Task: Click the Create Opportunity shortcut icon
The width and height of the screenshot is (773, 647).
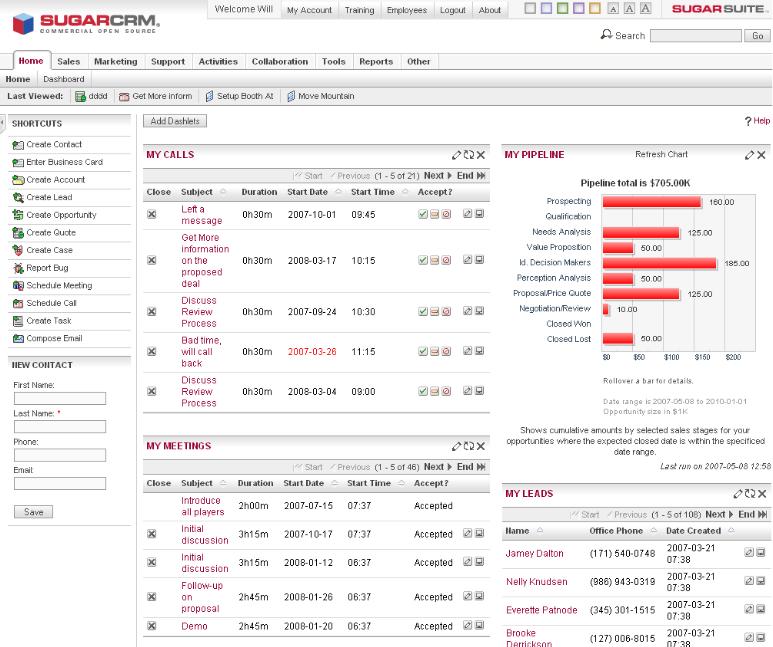Action: (18, 215)
